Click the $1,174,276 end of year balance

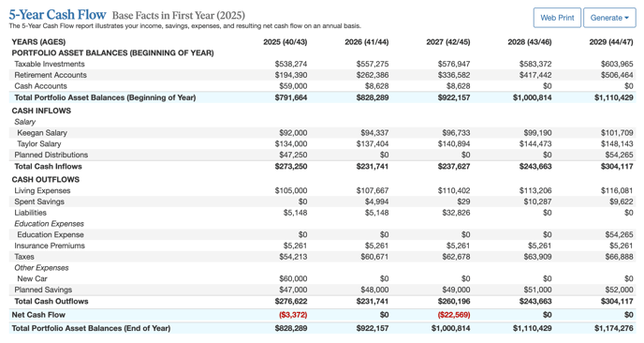pos(614,329)
